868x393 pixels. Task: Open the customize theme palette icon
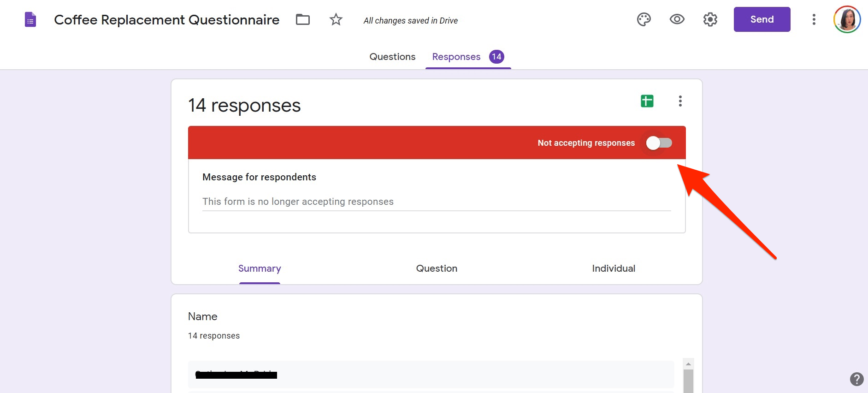644,19
